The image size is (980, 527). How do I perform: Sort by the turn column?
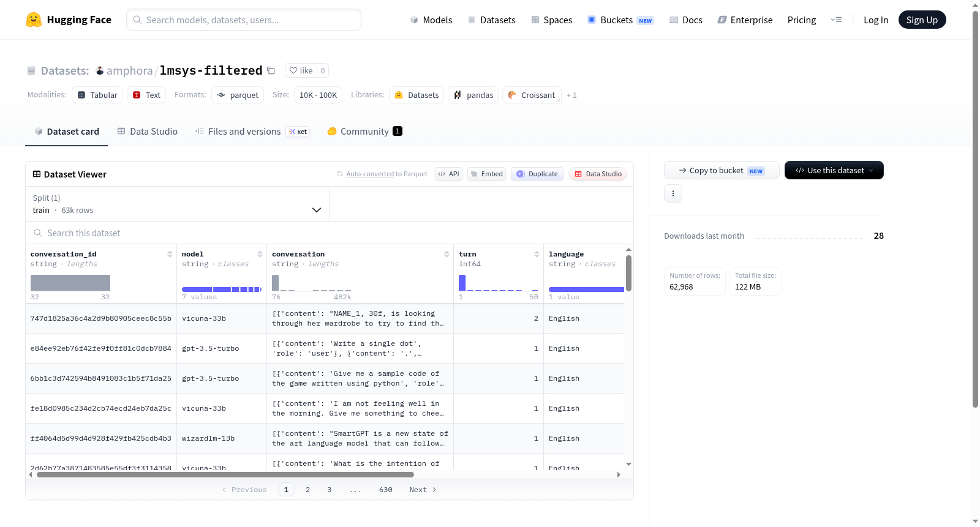(x=537, y=254)
